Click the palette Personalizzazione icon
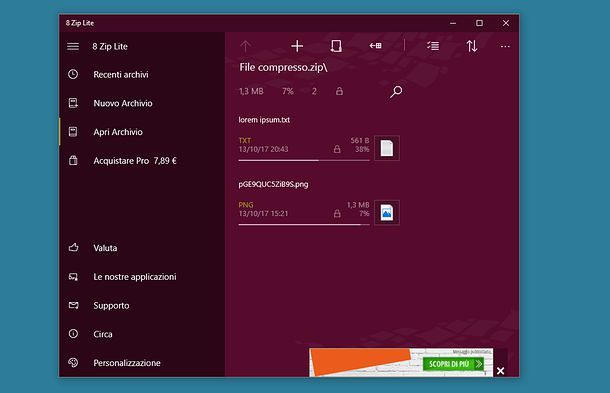The image size is (610, 393). click(x=73, y=363)
